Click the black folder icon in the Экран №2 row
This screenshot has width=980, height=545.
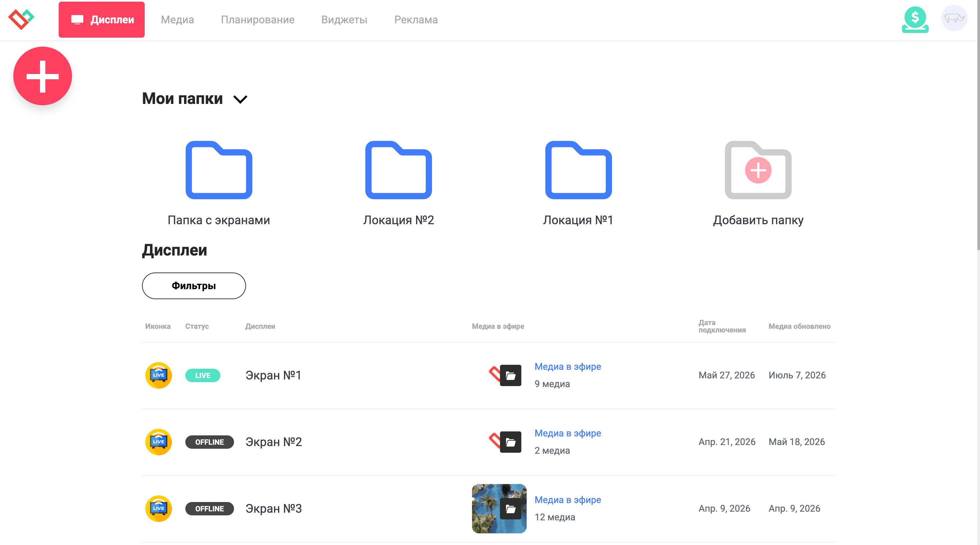511,442
